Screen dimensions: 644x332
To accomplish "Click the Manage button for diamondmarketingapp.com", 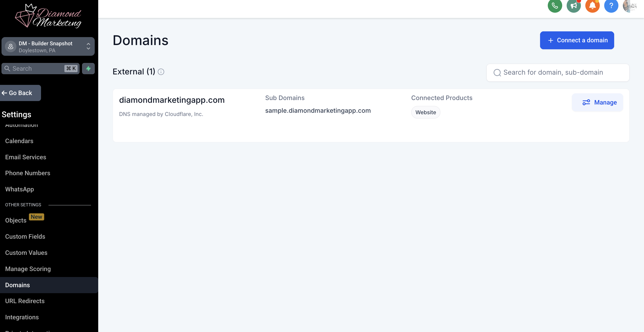I will pos(597,102).
